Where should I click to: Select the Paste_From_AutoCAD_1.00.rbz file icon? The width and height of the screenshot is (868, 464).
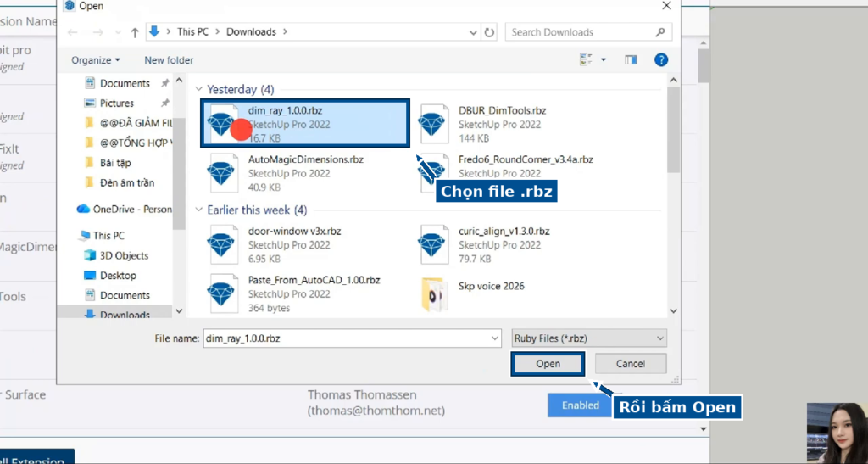point(223,293)
